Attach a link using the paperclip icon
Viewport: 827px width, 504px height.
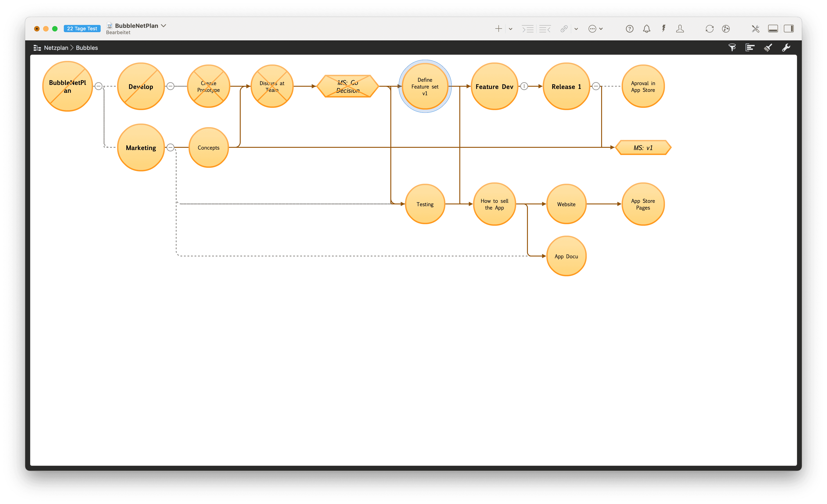pos(564,29)
